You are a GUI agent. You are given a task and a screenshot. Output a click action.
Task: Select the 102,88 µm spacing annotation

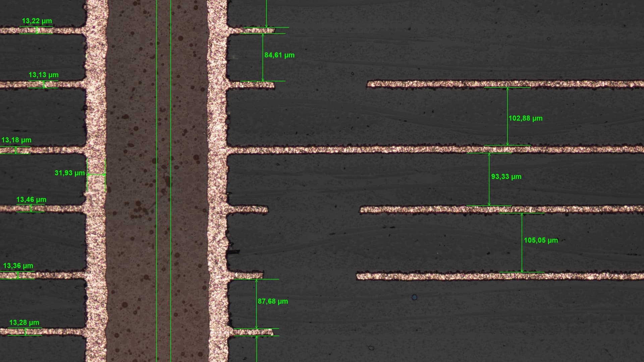click(525, 118)
